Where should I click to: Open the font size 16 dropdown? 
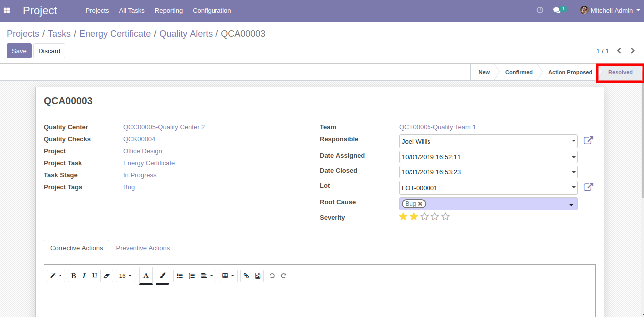(125, 276)
